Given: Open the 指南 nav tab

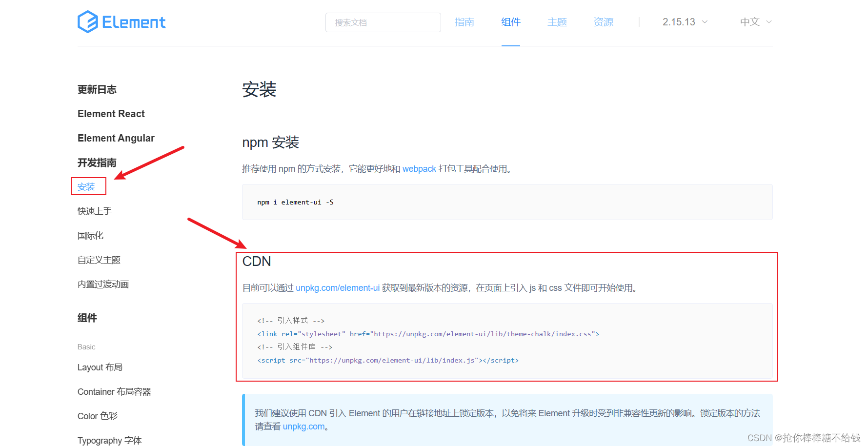Looking at the screenshot, I should click(x=464, y=22).
